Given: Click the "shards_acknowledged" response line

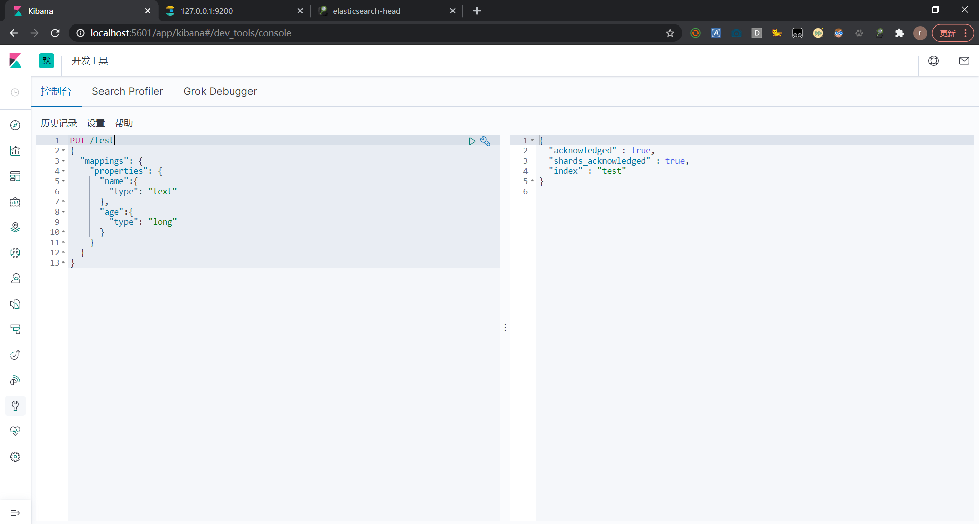Looking at the screenshot, I should click(619, 161).
